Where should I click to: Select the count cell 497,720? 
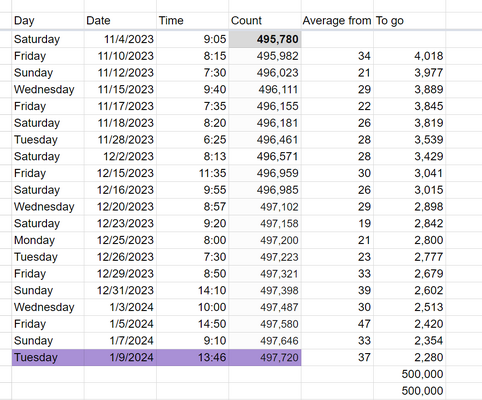[265, 358]
